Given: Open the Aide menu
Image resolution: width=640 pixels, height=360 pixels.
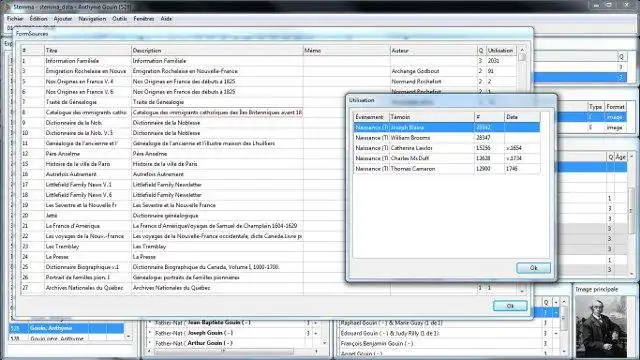Looking at the screenshot, I should 166,19.
